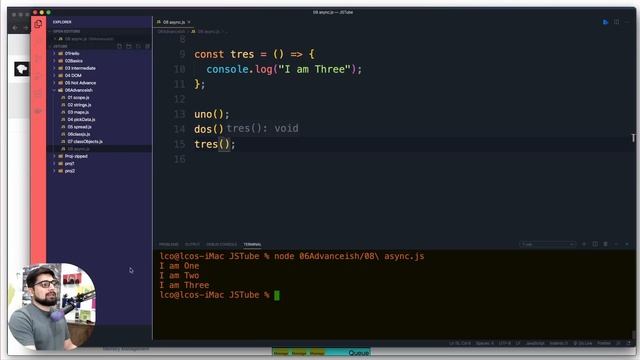This screenshot has height=360, width=640.
Task: Click the JavaScript language mode status item
Action: tap(535, 343)
